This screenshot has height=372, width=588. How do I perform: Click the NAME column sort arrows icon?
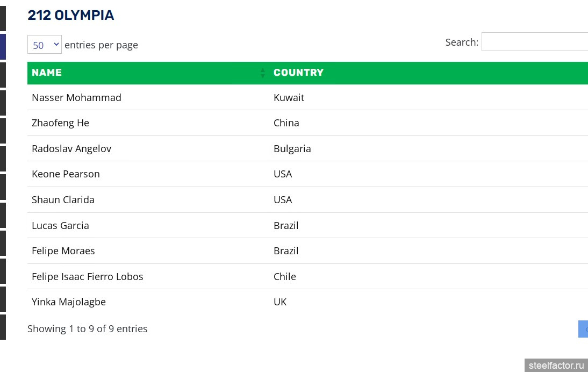tap(262, 73)
